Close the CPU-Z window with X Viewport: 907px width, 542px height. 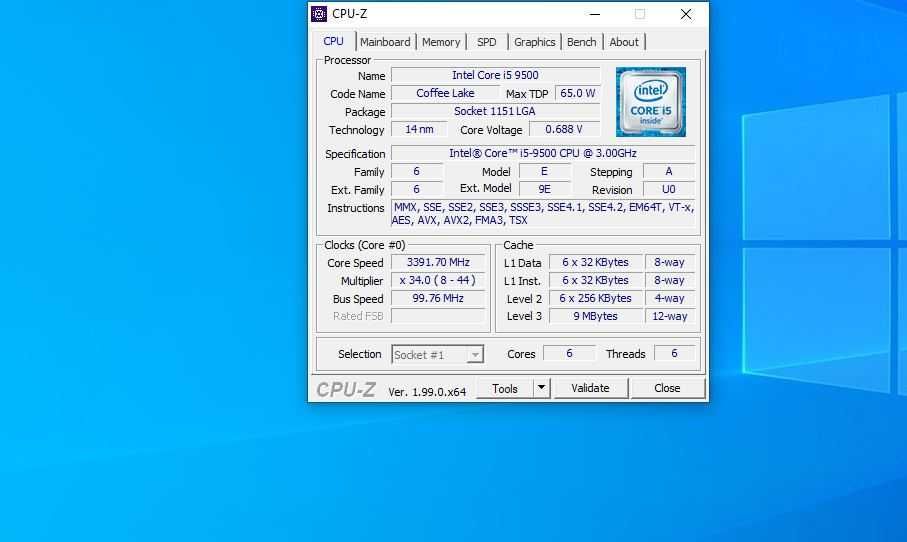coord(685,14)
